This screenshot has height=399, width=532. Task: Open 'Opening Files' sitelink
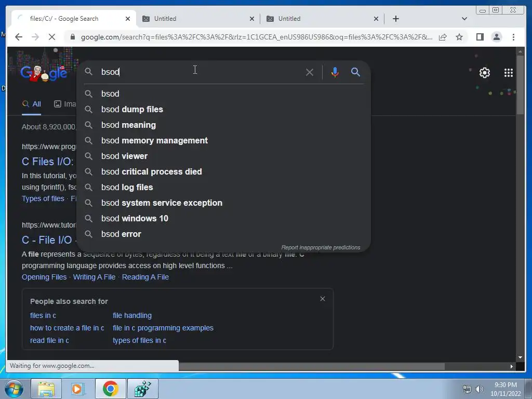pos(44,277)
